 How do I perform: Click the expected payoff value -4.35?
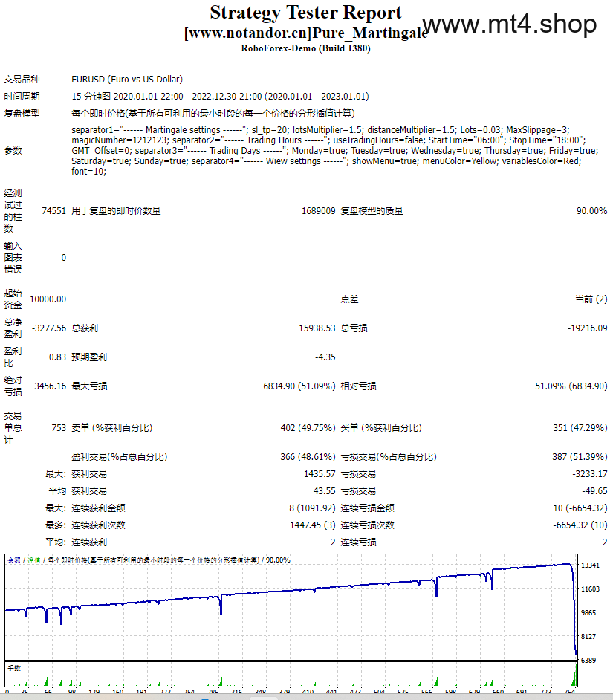pos(325,357)
